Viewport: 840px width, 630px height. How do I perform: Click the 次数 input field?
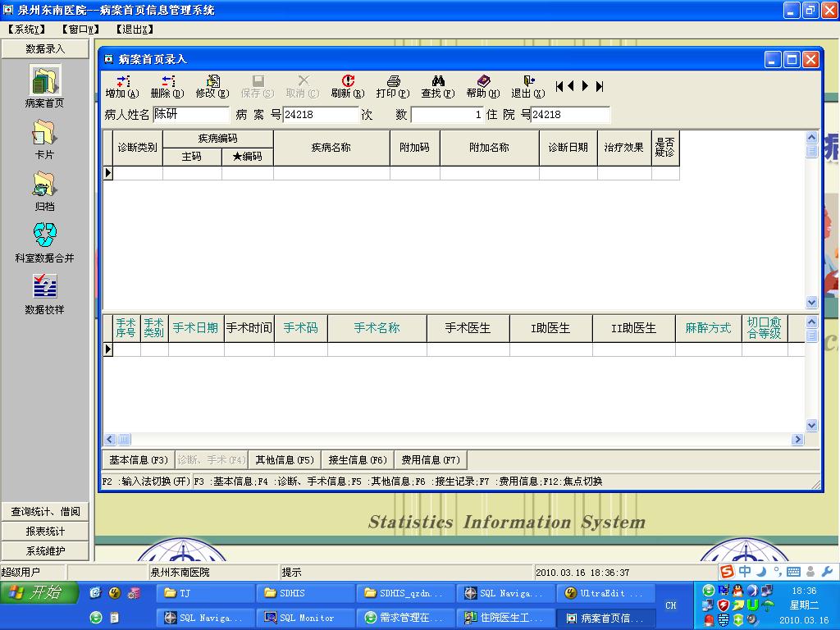[x=447, y=114]
